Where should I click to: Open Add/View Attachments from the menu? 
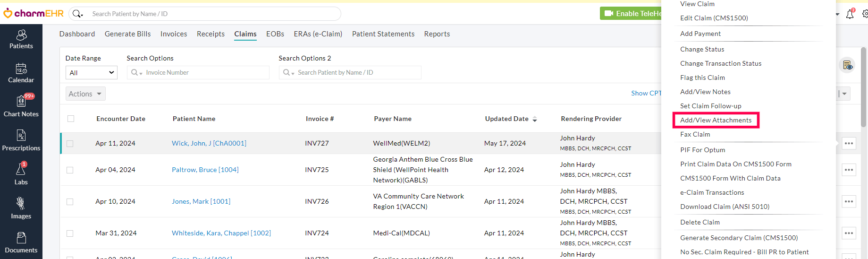(x=716, y=120)
